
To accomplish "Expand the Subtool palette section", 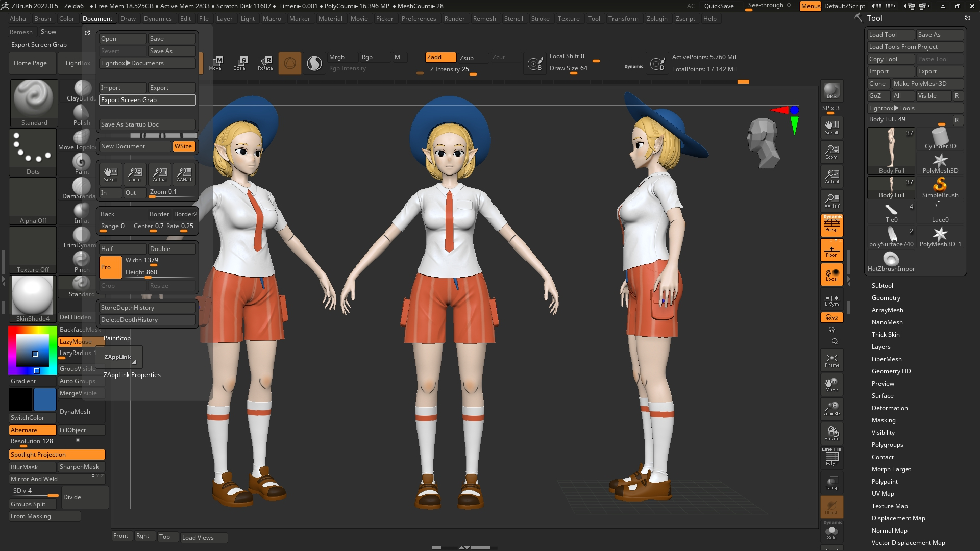I will point(882,286).
